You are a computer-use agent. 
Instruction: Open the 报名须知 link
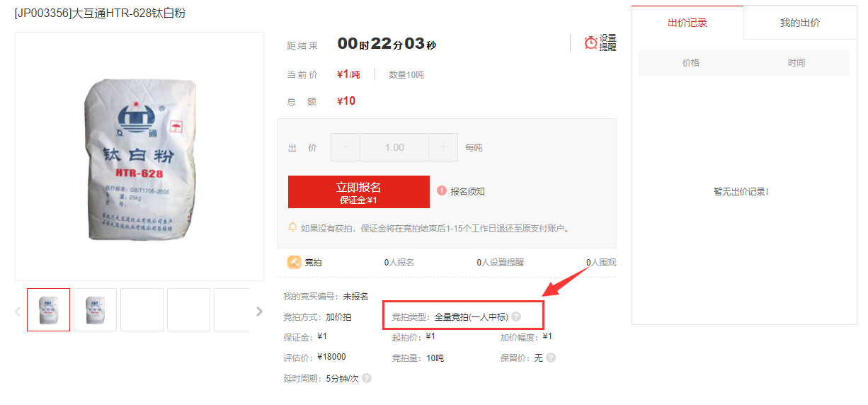(x=467, y=192)
